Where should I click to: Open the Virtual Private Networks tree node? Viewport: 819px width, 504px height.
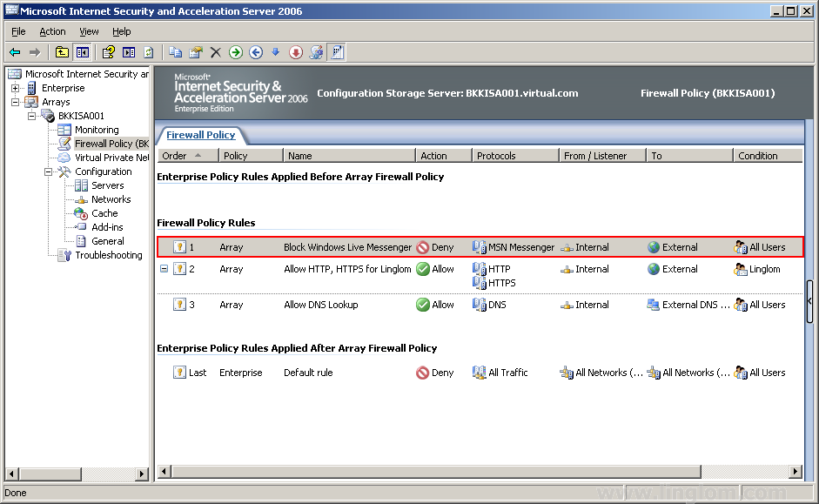(111, 158)
